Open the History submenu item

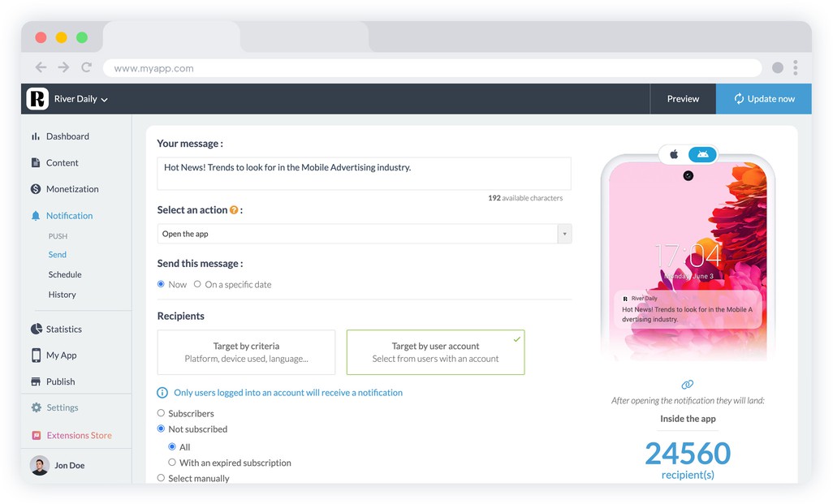click(62, 295)
